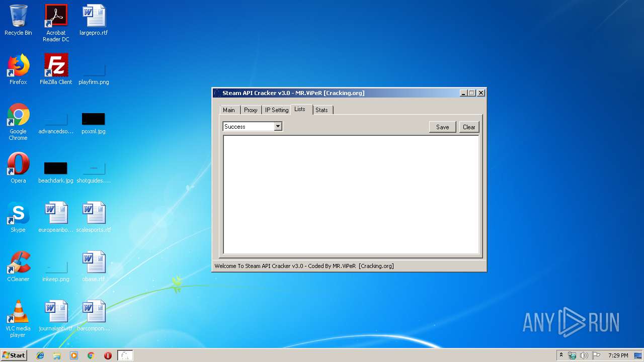This screenshot has height=362, width=644.
Task: Open the Recycle Bin desktop icon
Action: tap(18, 21)
